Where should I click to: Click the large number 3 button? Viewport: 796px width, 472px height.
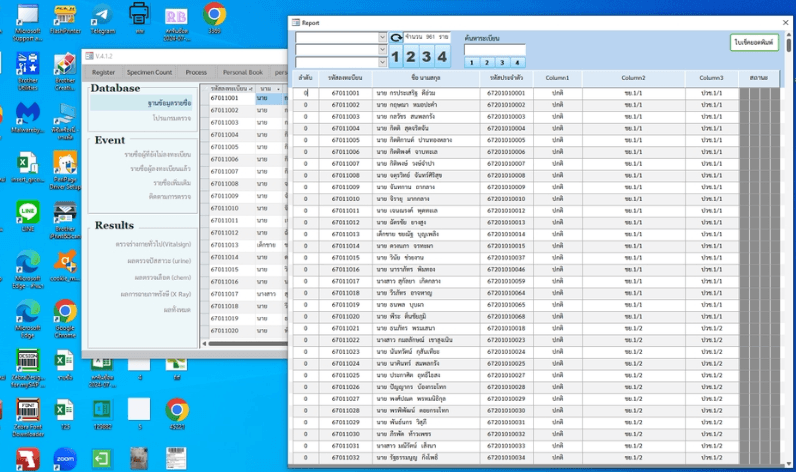(x=426, y=57)
